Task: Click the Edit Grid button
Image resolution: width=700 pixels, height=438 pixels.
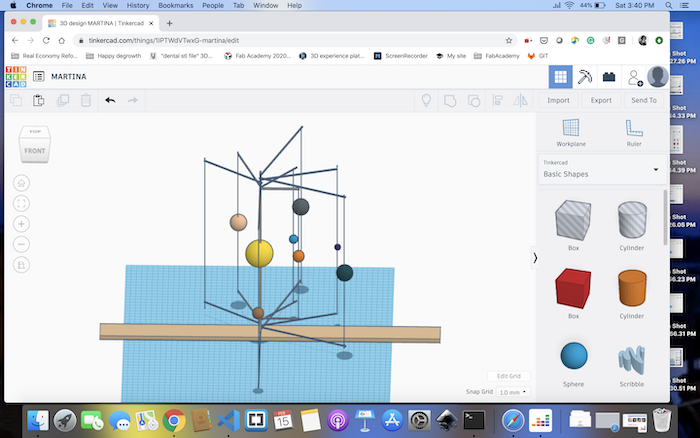Action: [508, 376]
